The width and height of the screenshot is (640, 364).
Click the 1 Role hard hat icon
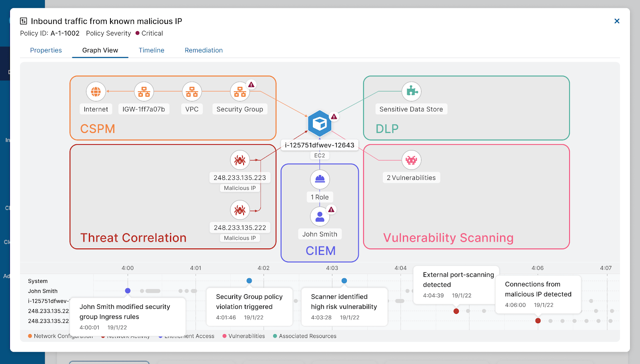[x=319, y=180]
